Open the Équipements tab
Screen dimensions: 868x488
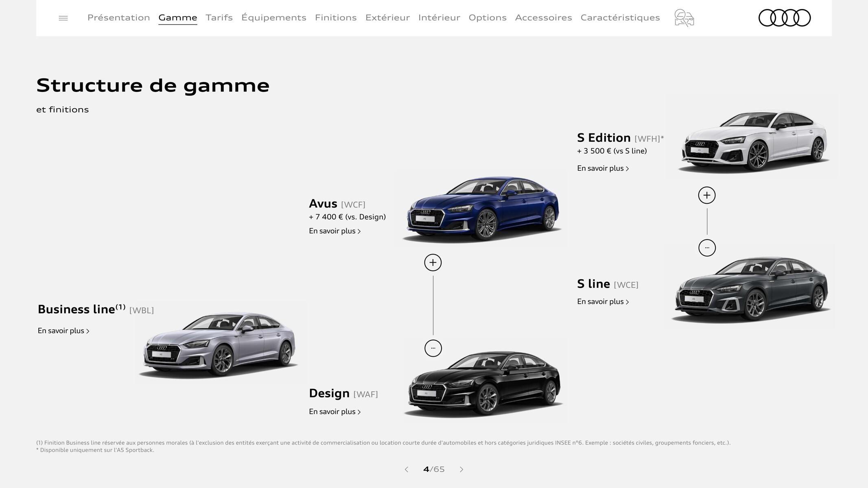[274, 17]
